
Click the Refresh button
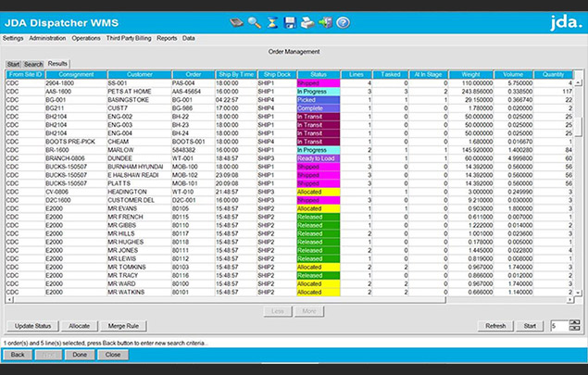tap(495, 326)
